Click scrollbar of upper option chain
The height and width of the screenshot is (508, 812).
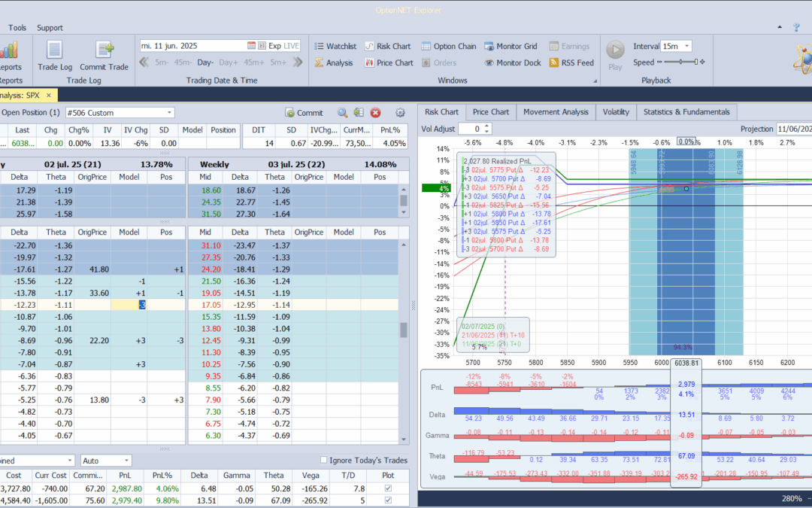[404, 201]
